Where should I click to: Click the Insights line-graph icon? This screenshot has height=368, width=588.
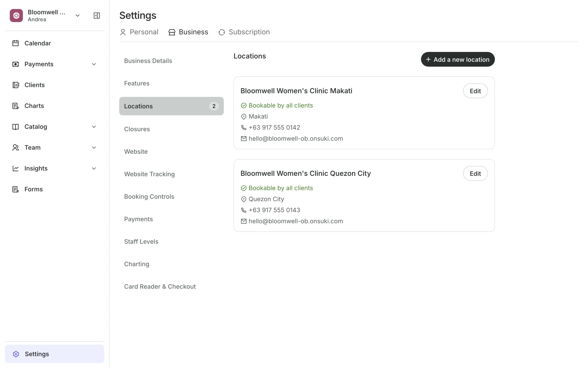pyautogui.click(x=16, y=168)
